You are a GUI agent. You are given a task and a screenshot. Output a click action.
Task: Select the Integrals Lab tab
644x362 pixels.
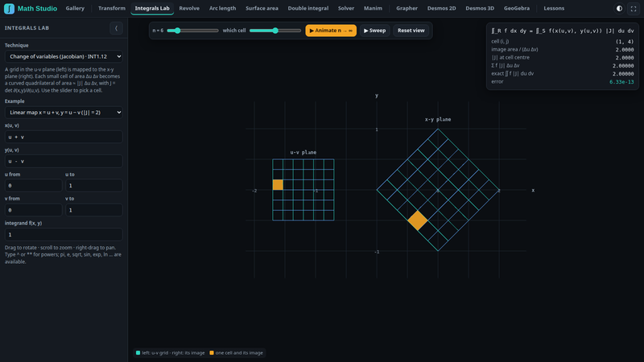click(x=152, y=8)
